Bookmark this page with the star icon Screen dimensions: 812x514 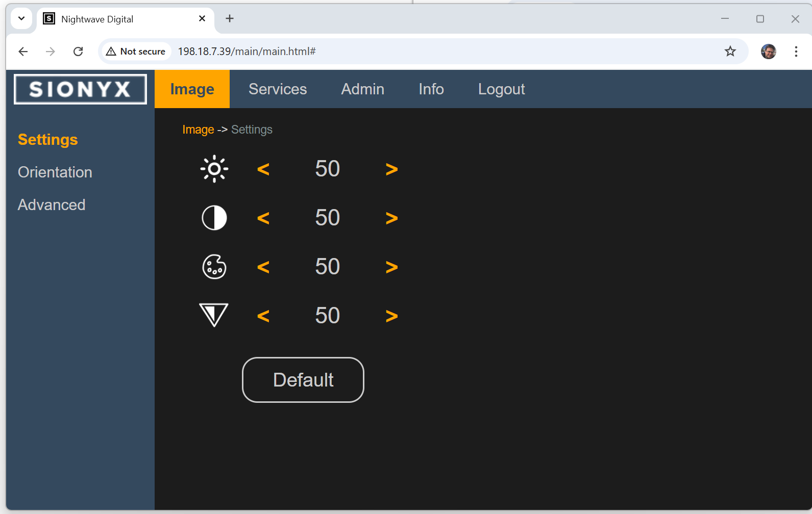pos(730,52)
